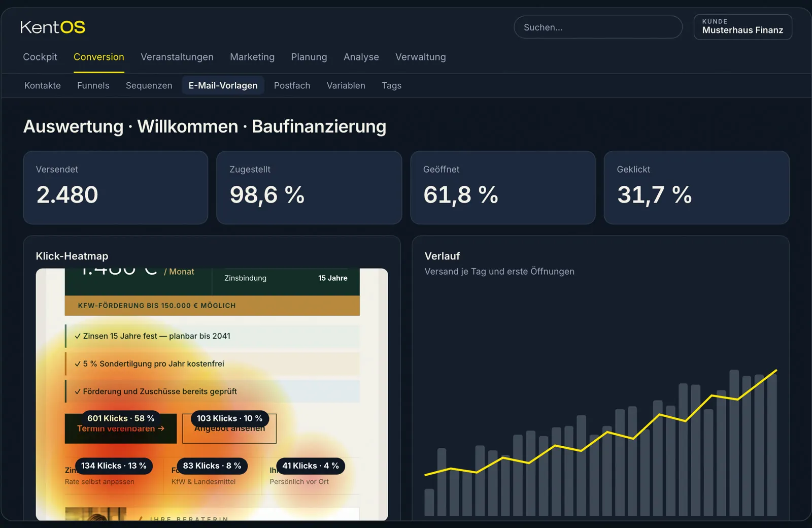
Task: Click the Geklickt 31,7 % card
Action: (697, 187)
